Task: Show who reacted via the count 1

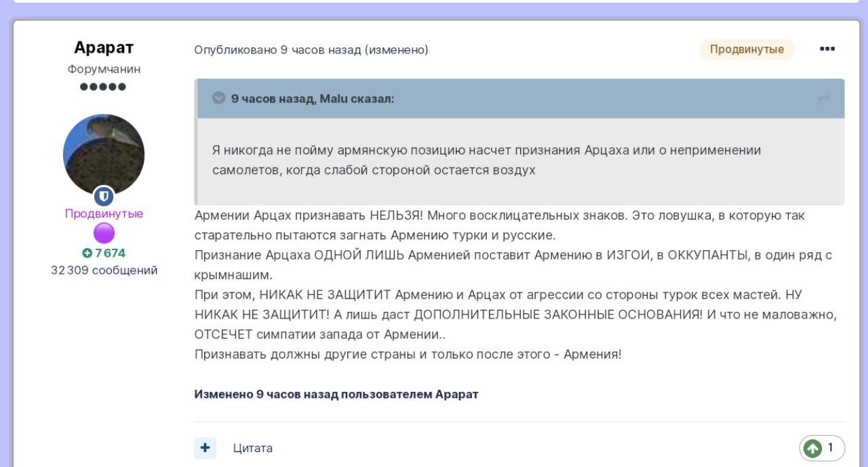Action: coord(830,448)
